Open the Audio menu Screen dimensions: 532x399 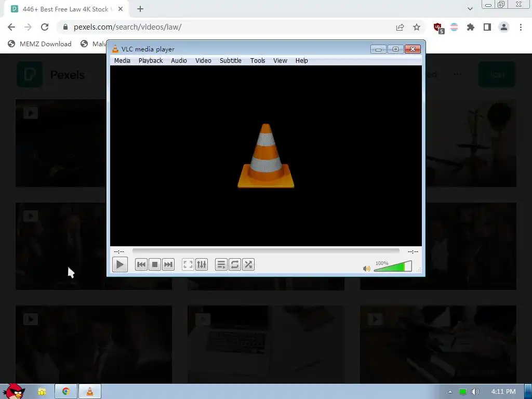(179, 60)
